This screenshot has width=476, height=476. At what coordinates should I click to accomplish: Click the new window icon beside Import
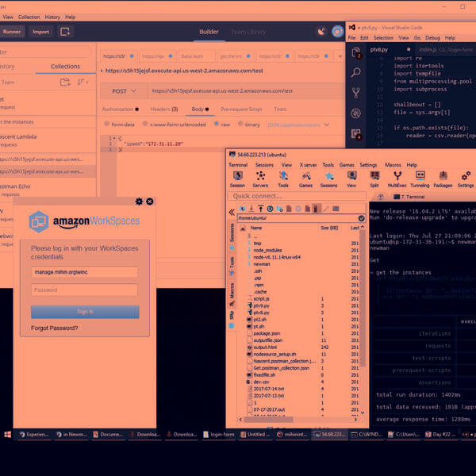(65, 32)
